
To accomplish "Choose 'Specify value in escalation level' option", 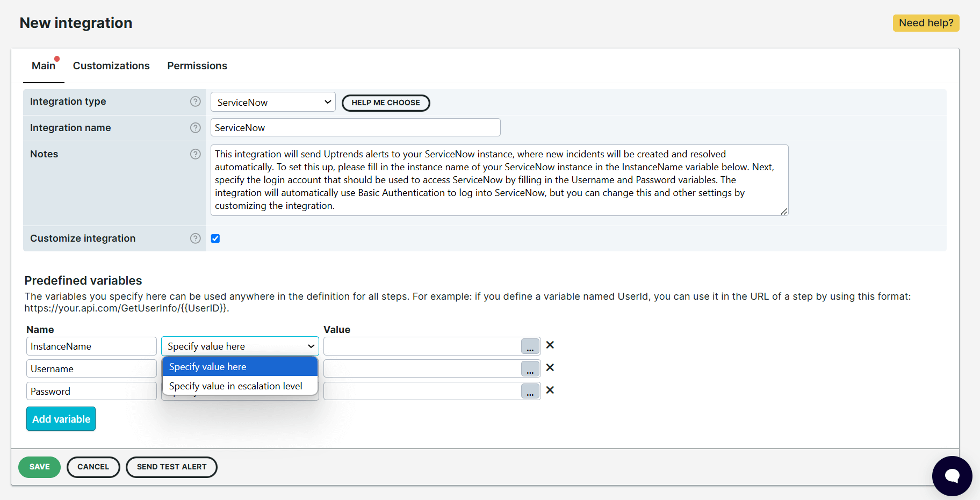I will click(240, 386).
